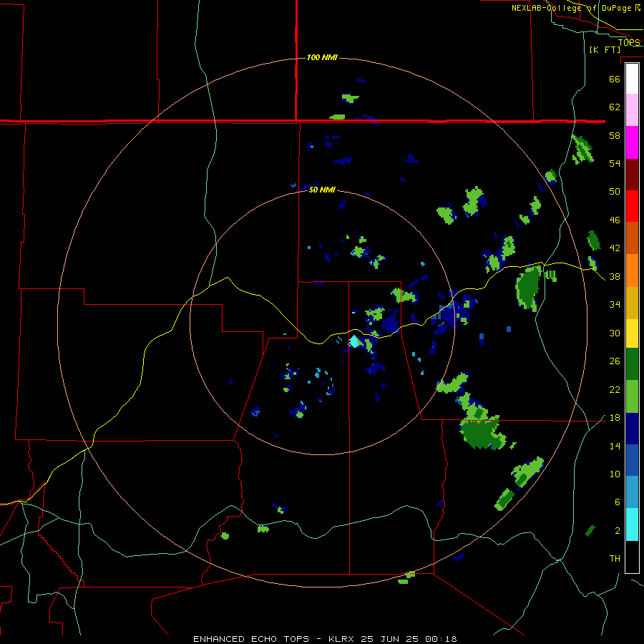This screenshot has height=644, width=644.
Task: Click the legend value "50"
Action: pyautogui.click(x=615, y=192)
